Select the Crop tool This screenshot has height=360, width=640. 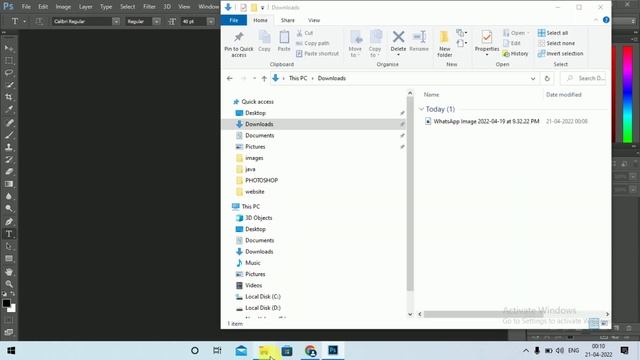click(x=9, y=97)
